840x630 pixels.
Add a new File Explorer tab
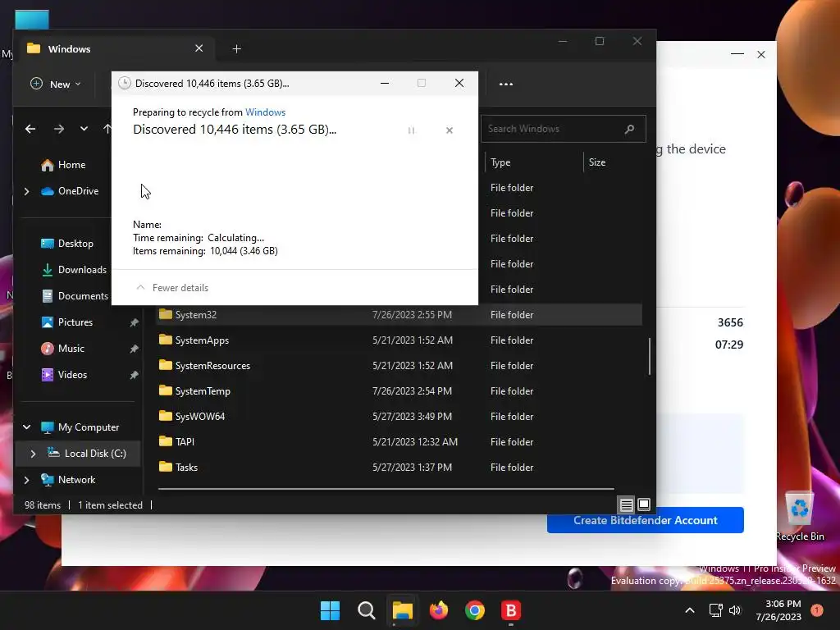click(236, 48)
